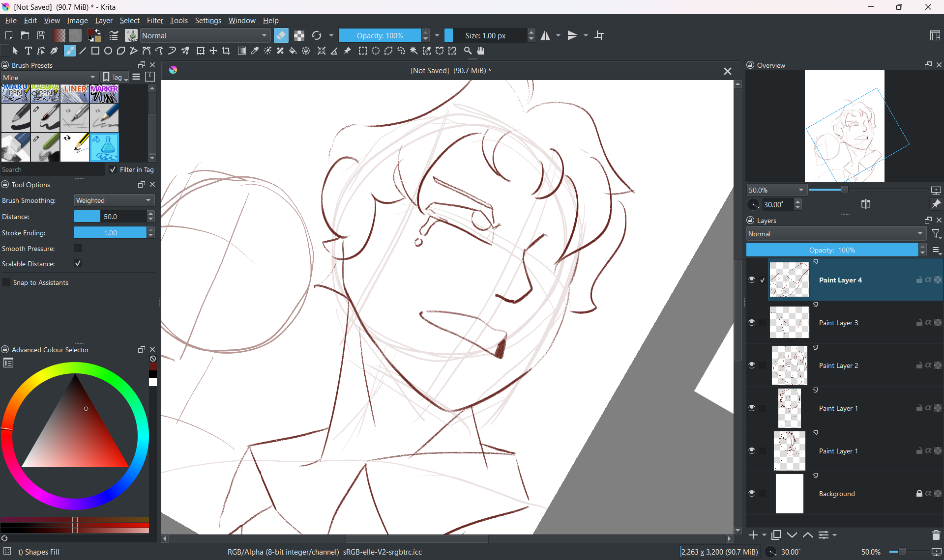Screen dimensions: 944x560
Task: Click horizontal mirror tool icon
Action: 545,35
